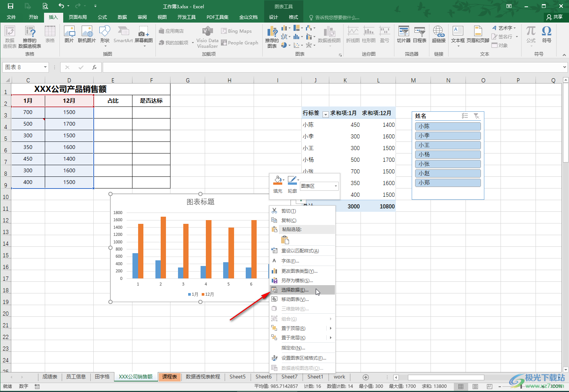
Task: Open Customize Quick Access Toolbar dropdown
Action: (95, 6)
